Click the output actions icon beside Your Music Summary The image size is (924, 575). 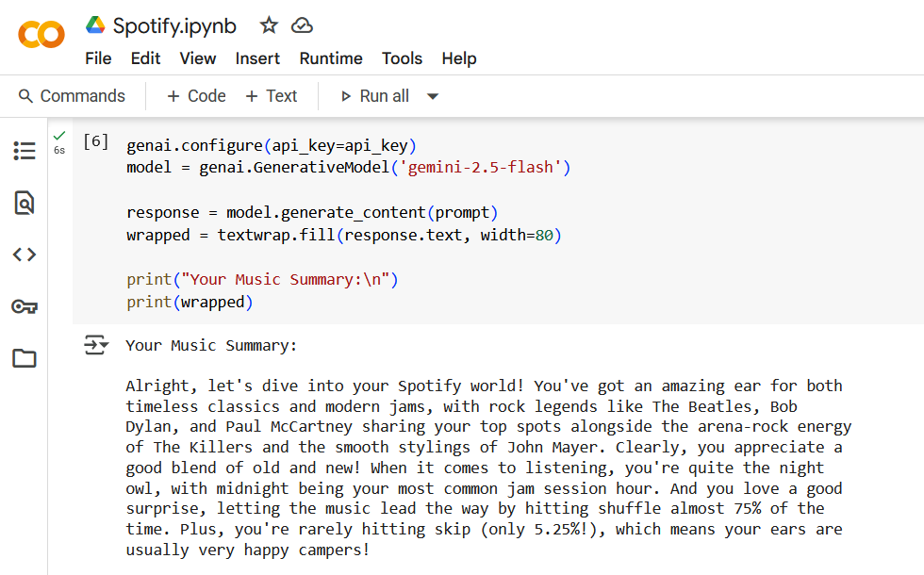tap(96, 345)
